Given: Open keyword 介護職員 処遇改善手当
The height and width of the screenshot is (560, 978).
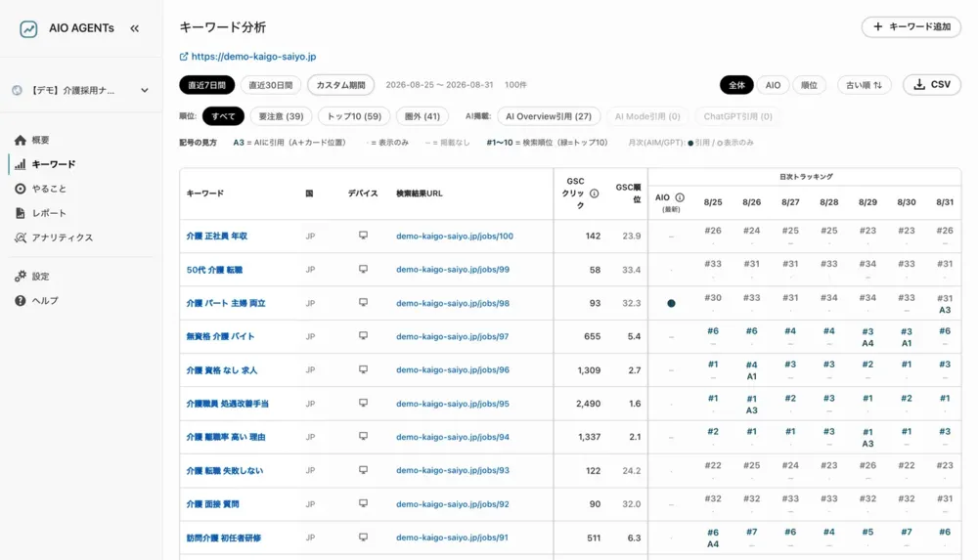Looking at the screenshot, I should coord(227,404).
